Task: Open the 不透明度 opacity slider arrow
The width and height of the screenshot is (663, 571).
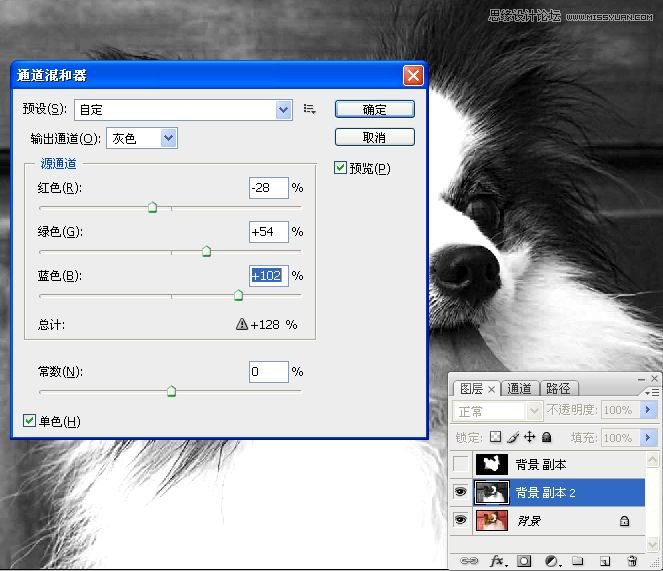Action: pos(648,409)
